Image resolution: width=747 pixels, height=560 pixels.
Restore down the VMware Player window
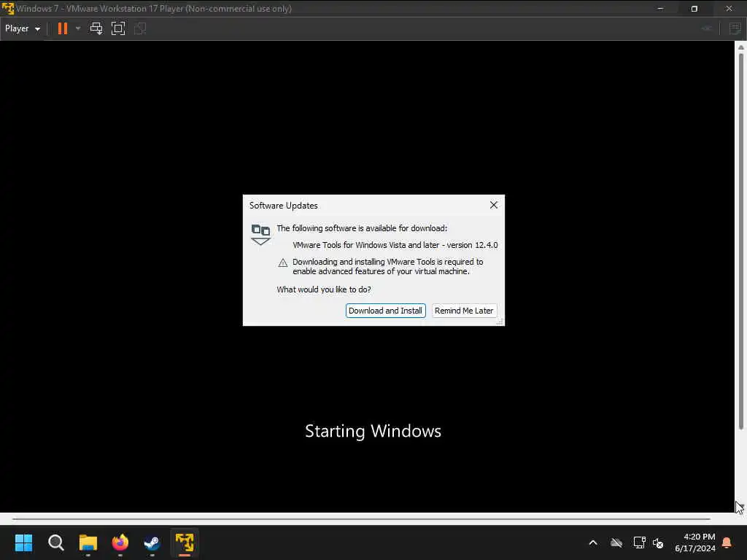(694, 8)
